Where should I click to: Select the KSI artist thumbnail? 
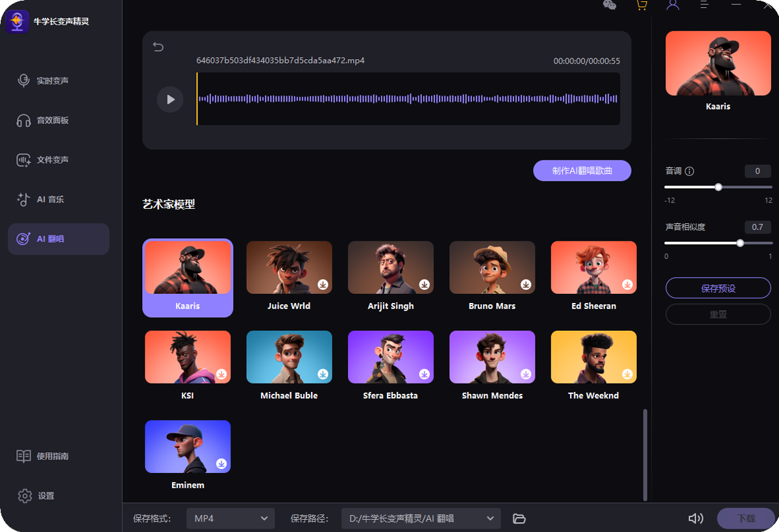(188, 357)
